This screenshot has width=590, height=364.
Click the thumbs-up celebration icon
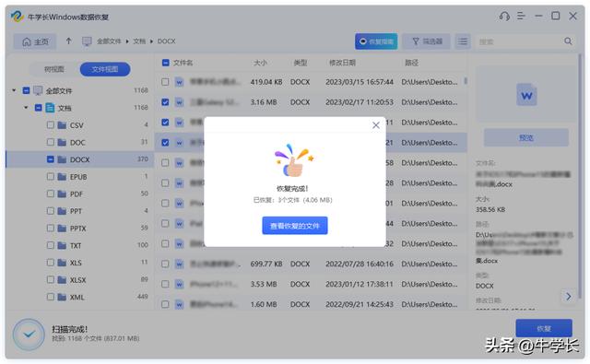point(294,160)
